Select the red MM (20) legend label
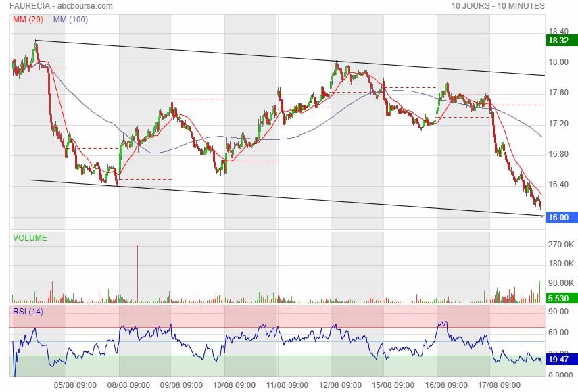The height and width of the screenshot is (392, 578). coord(28,20)
